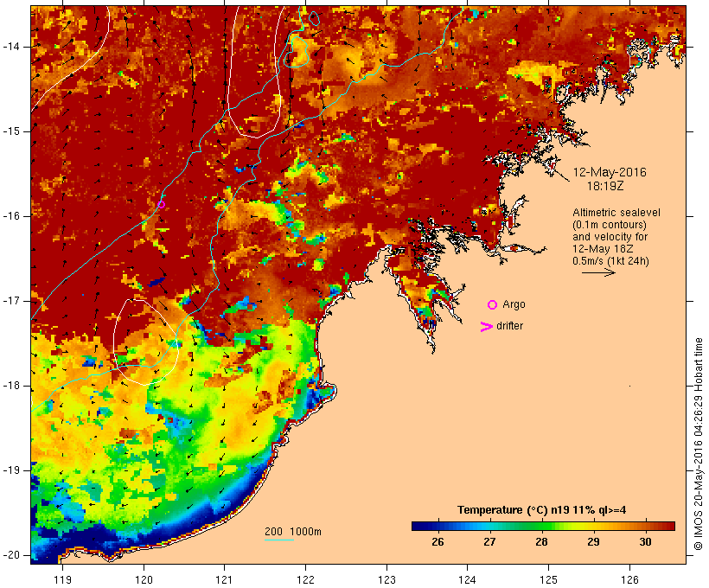Click the 119 longitude axis label
The height and width of the screenshot is (588, 709).
[x=62, y=579]
